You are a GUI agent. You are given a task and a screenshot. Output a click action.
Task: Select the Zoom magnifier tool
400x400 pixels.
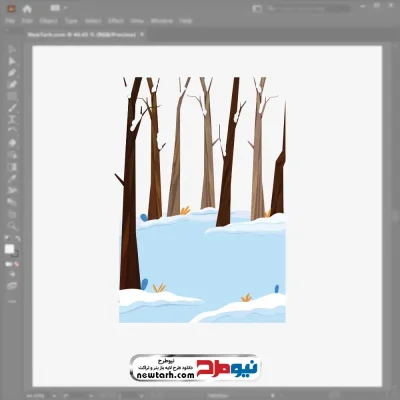(x=12, y=226)
